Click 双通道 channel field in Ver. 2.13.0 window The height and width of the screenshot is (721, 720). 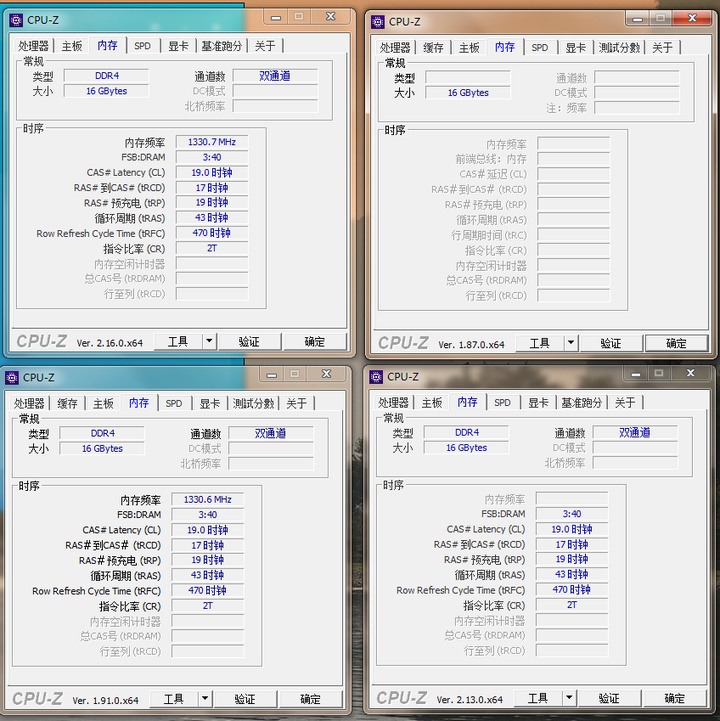635,432
